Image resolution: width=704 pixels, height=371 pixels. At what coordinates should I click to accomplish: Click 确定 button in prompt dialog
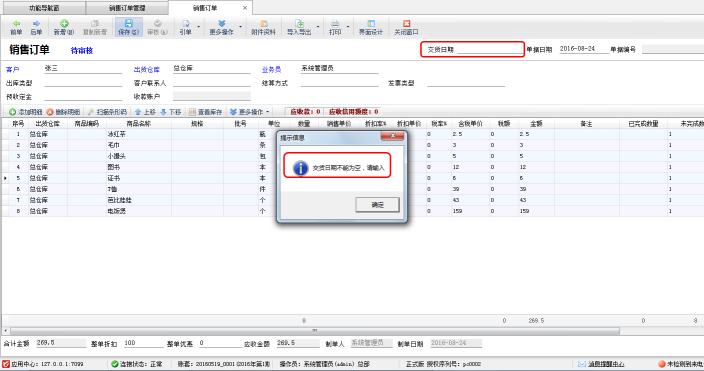pos(377,205)
